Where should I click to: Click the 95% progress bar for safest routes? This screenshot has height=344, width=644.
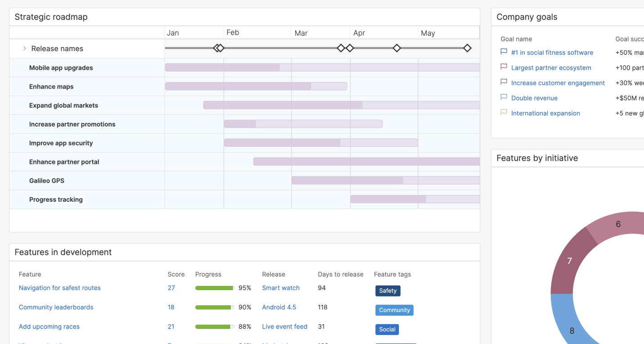(x=215, y=288)
